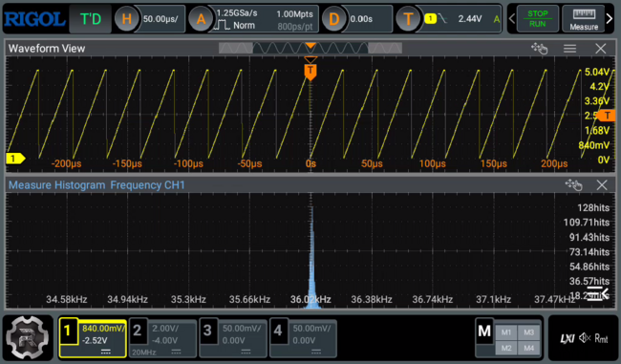Click the math M label button
The width and height of the screenshot is (621, 364).
[x=484, y=332]
